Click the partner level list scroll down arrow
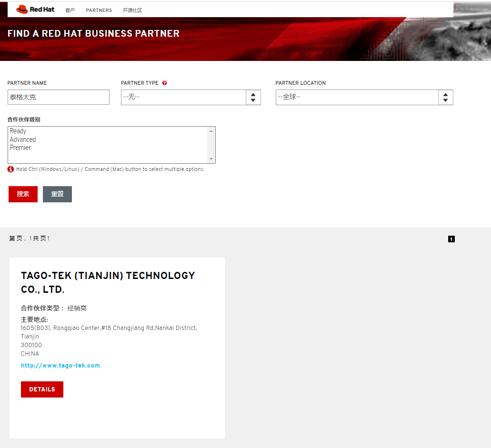 tap(211, 159)
